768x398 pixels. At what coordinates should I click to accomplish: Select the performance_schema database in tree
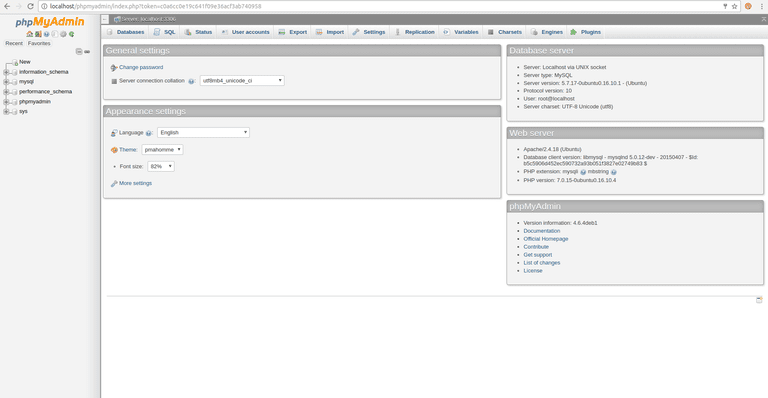[46, 92]
